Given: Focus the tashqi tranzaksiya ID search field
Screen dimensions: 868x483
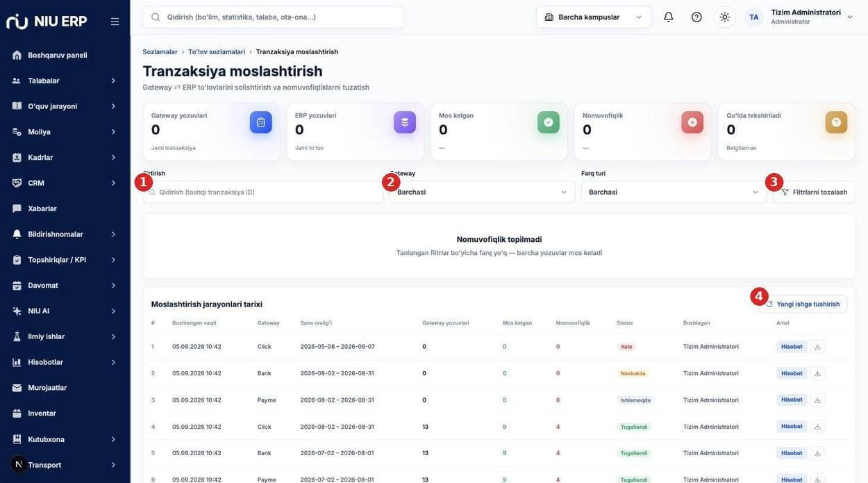Looking at the screenshot, I should 263,192.
